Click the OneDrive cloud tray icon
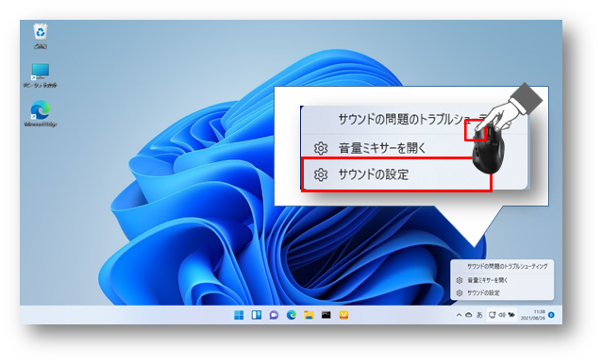The height and width of the screenshot is (364, 602). click(x=469, y=315)
